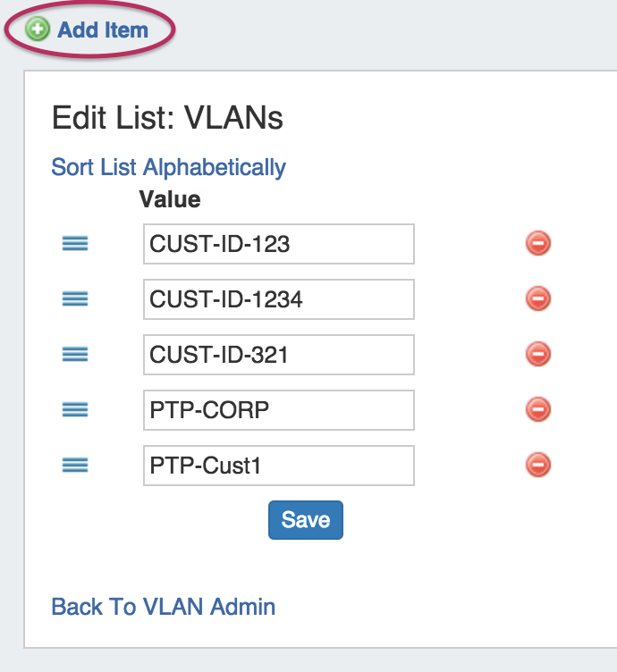Screen dimensions: 617x672
Task: Remove the PTP-Cust1 row
Action: (537, 465)
